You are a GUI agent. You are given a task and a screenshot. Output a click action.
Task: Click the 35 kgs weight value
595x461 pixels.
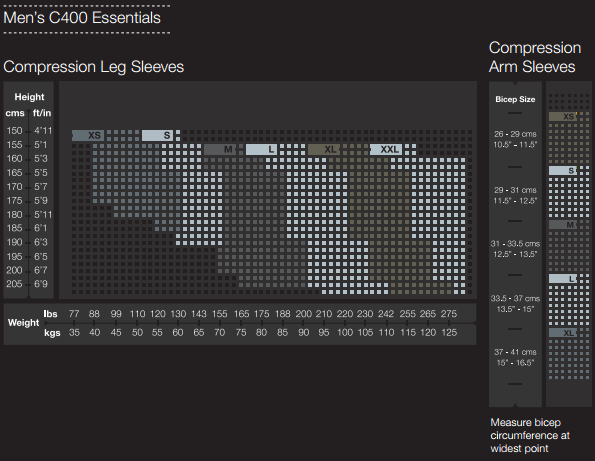(74, 332)
